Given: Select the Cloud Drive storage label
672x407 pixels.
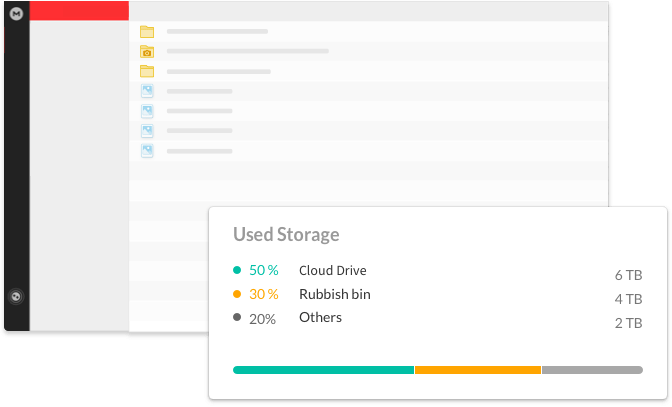Looking at the screenshot, I should tap(333, 270).
